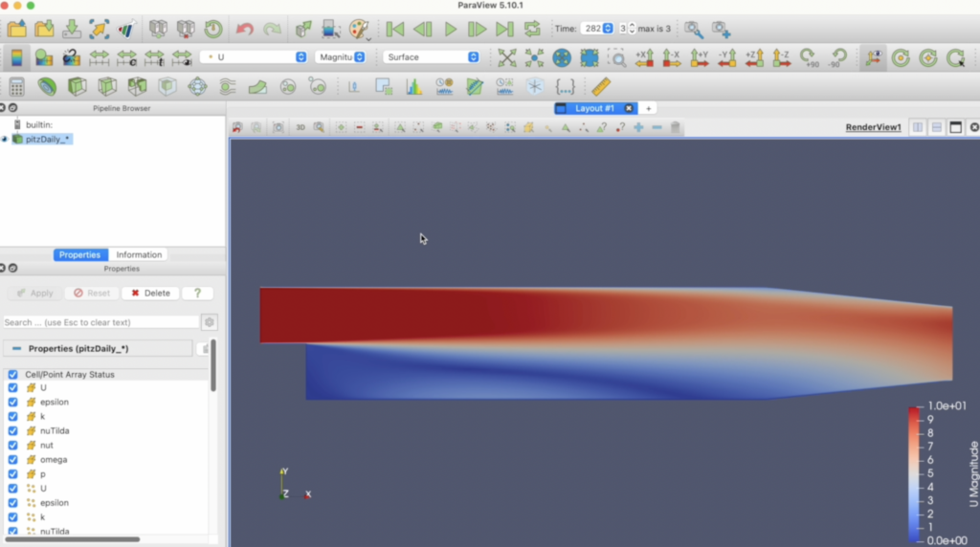Screen dimensions: 980x547
Task: Apply the Clip filter
Action: pos(77,87)
